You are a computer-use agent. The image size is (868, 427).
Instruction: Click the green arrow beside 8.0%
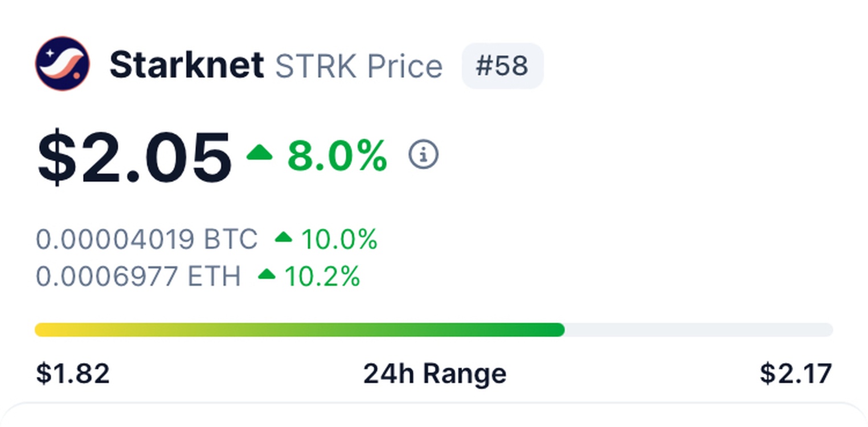pyautogui.click(x=259, y=154)
